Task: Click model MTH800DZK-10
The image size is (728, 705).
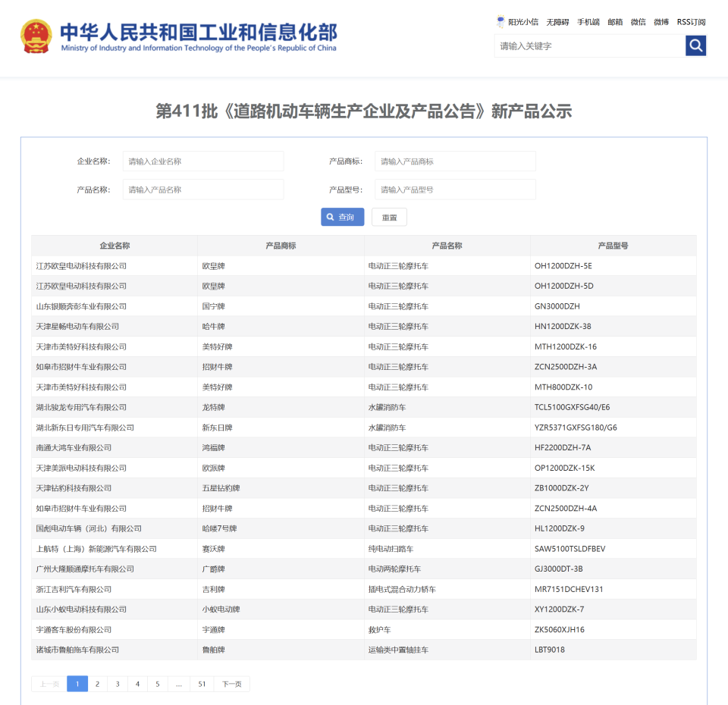Action: point(563,387)
